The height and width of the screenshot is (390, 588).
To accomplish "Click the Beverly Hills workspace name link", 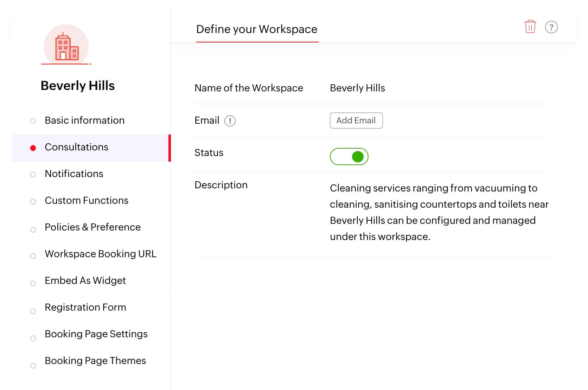I will coord(78,85).
